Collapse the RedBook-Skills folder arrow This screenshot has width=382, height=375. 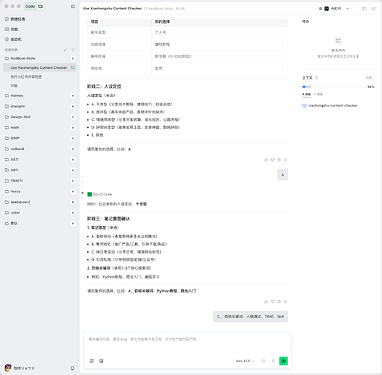73,58
